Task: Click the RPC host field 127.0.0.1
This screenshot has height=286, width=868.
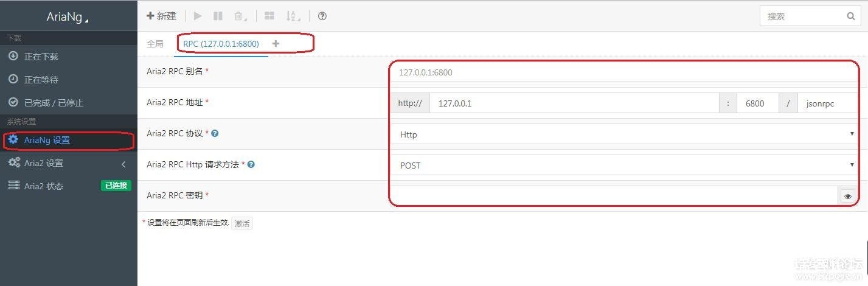Action: pyautogui.click(x=574, y=103)
